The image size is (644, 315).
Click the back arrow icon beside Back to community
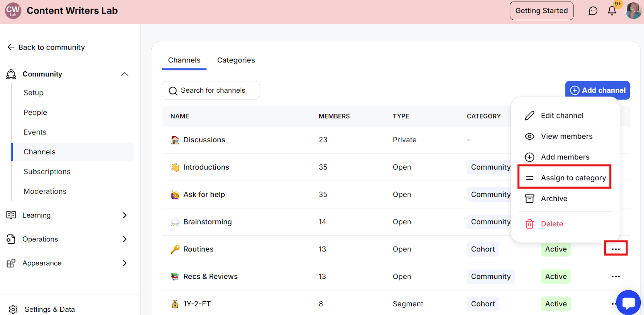point(11,47)
